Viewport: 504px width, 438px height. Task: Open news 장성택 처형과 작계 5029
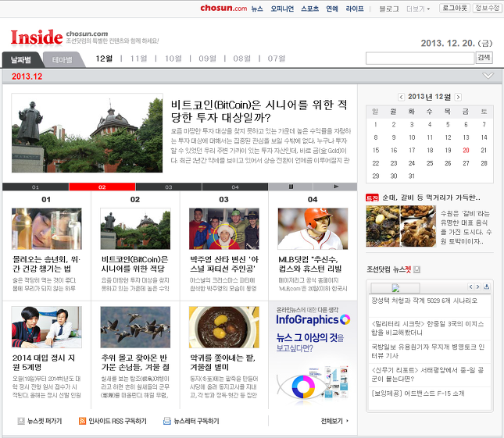(424, 301)
